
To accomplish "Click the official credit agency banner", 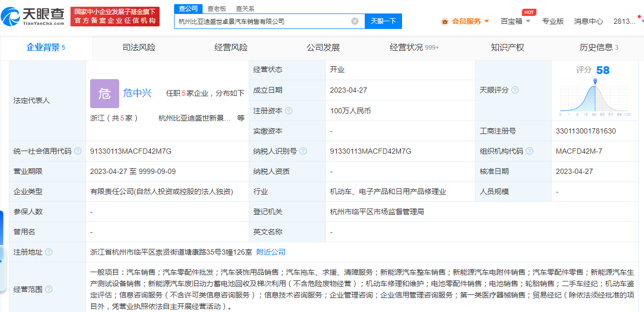I will click(x=115, y=17).
